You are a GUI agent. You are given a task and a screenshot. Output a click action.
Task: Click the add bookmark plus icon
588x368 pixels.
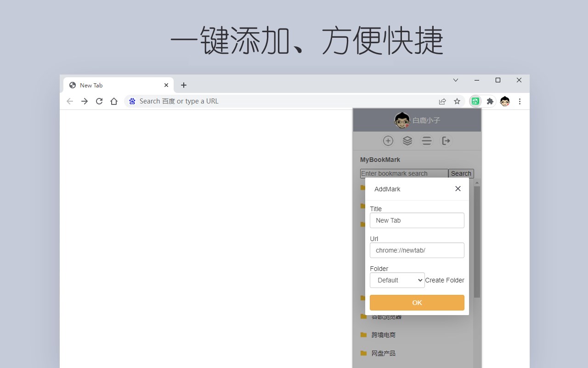[x=388, y=141]
